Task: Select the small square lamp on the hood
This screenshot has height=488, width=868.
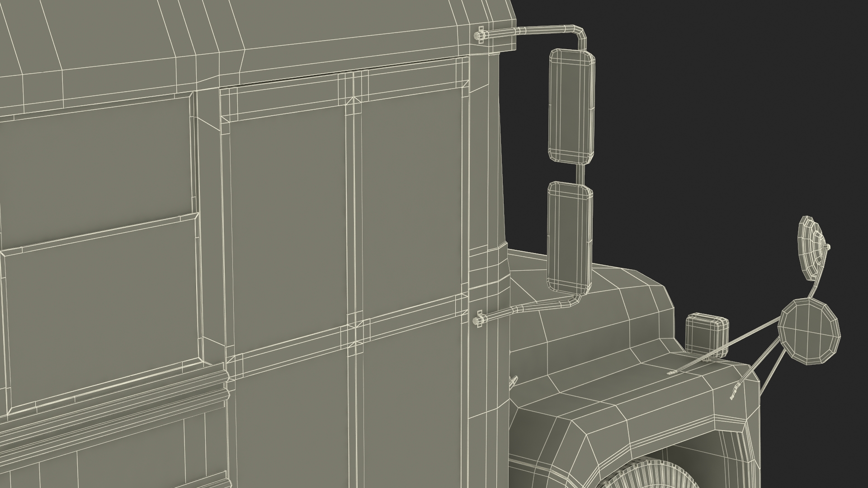Action: tap(708, 335)
